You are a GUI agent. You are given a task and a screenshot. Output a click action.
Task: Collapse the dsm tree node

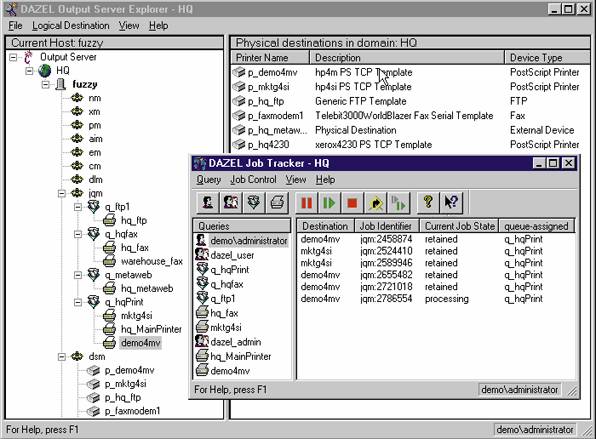(62, 357)
